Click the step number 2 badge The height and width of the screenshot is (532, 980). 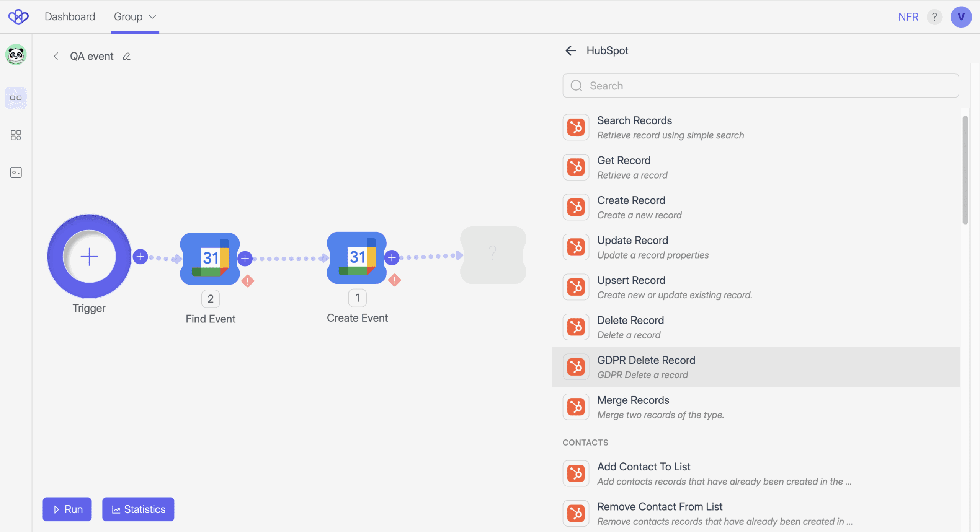[x=211, y=299]
